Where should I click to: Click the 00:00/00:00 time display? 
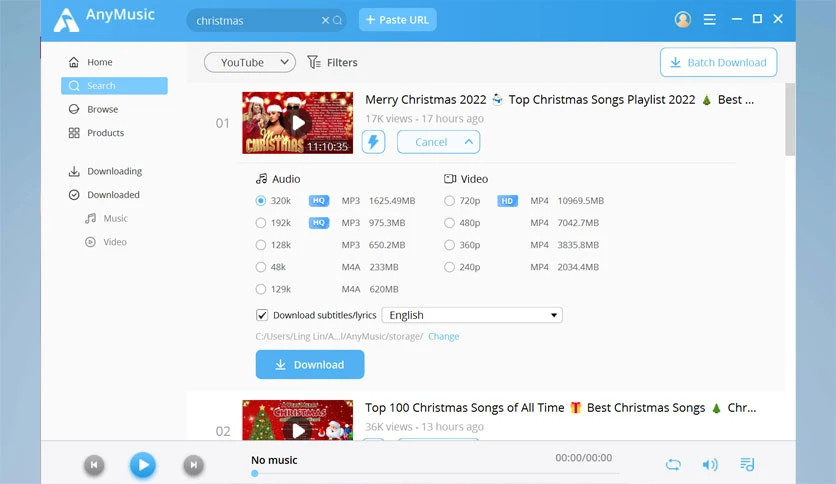[583, 458]
